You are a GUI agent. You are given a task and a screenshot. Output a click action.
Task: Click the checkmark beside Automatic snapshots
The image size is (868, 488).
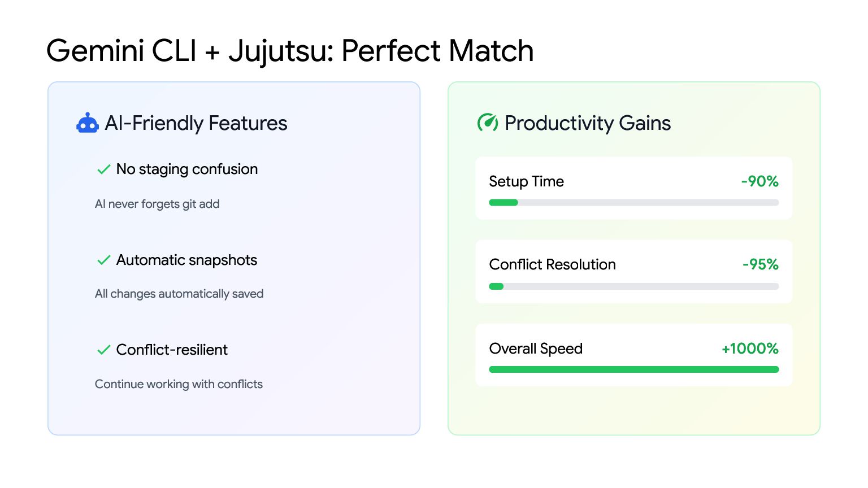103,260
